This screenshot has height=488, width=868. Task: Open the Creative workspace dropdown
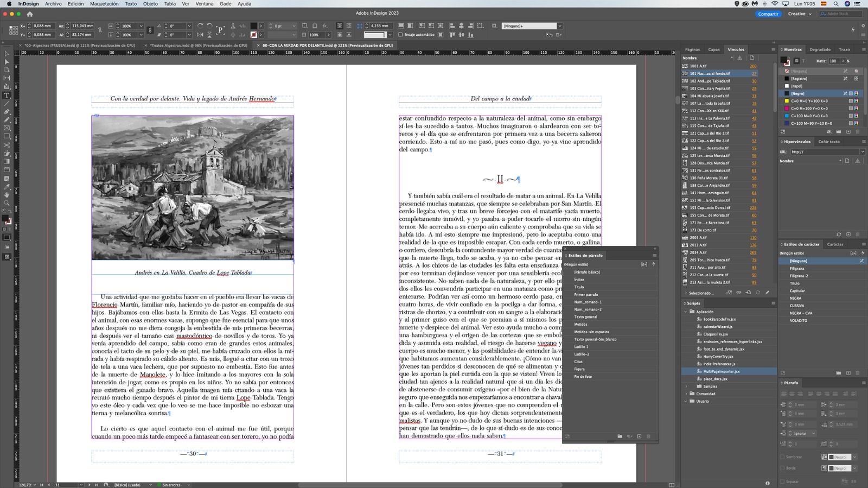[x=800, y=14]
